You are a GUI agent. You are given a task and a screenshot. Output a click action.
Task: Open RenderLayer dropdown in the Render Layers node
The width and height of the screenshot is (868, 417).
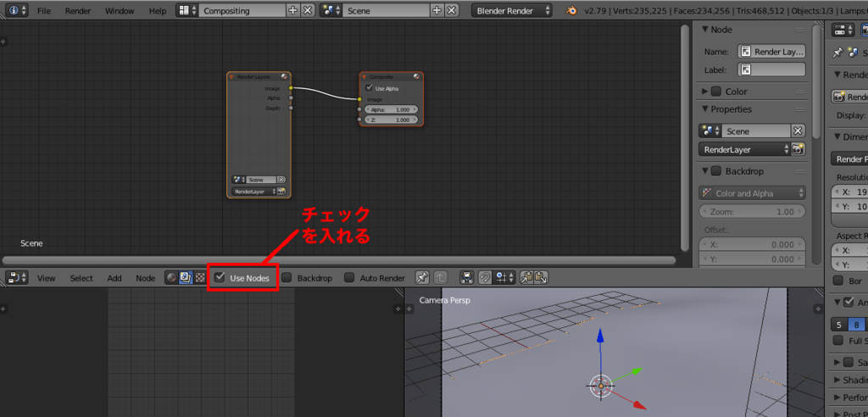tap(254, 192)
